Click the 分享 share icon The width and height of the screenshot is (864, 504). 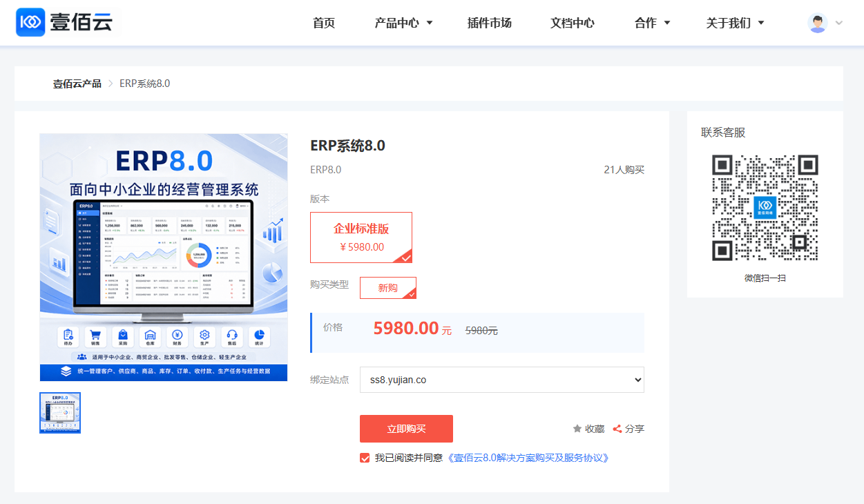[x=617, y=429]
